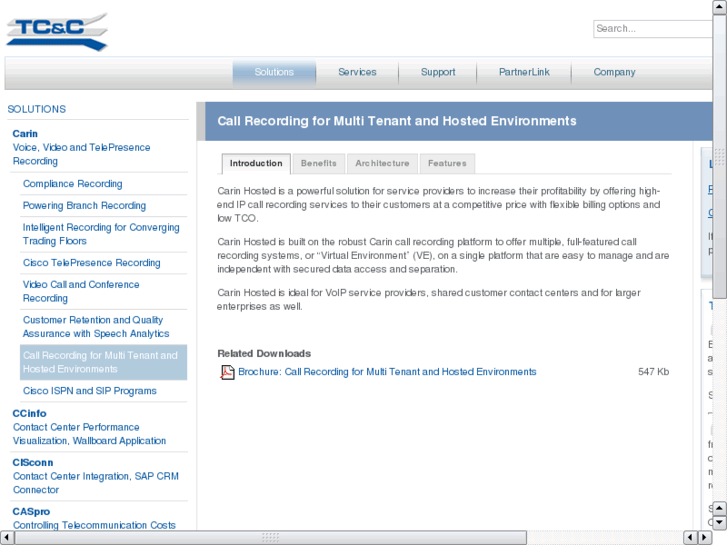The image size is (727, 545).
Task: Open the Powering Branch Recording link
Action: tap(84, 206)
